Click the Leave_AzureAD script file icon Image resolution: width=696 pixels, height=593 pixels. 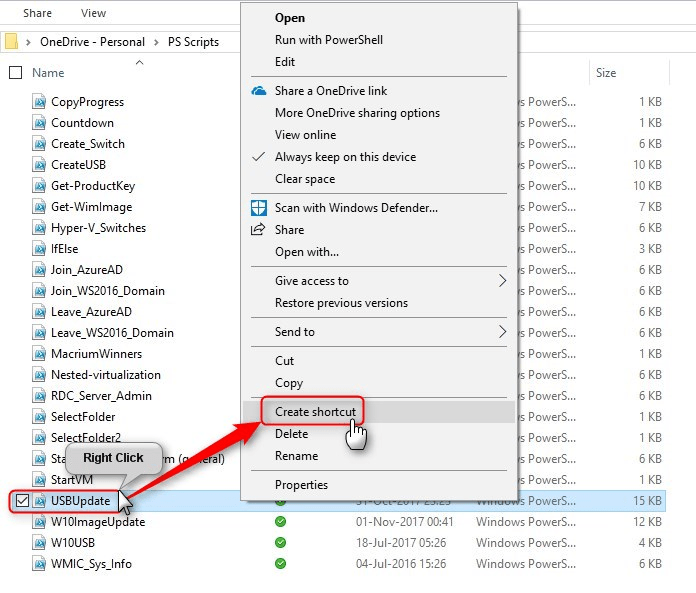pyautogui.click(x=39, y=312)
